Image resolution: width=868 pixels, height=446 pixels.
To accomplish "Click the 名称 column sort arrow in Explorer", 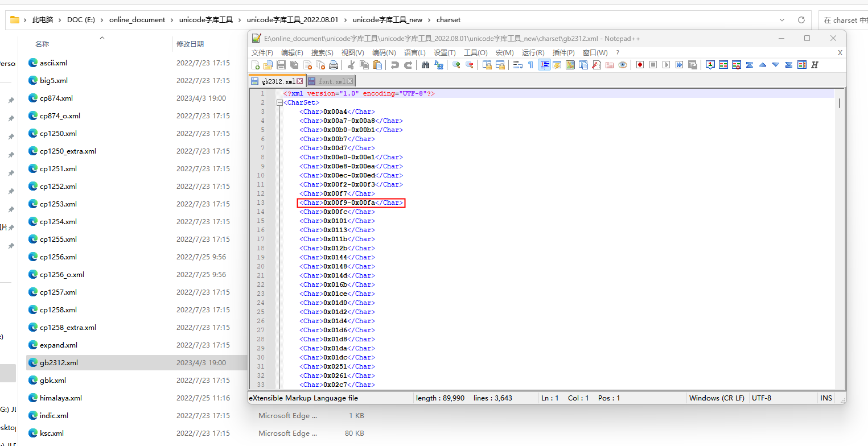I will (102, 38).
